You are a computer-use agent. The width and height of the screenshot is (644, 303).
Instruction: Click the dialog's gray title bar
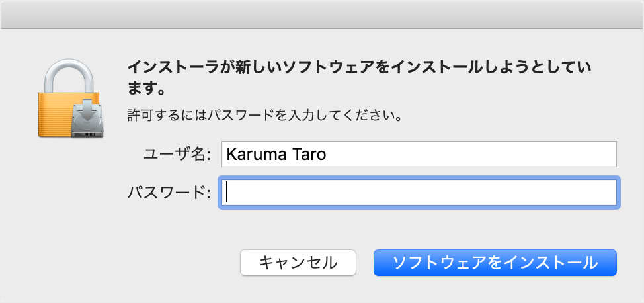click(322, 14)
